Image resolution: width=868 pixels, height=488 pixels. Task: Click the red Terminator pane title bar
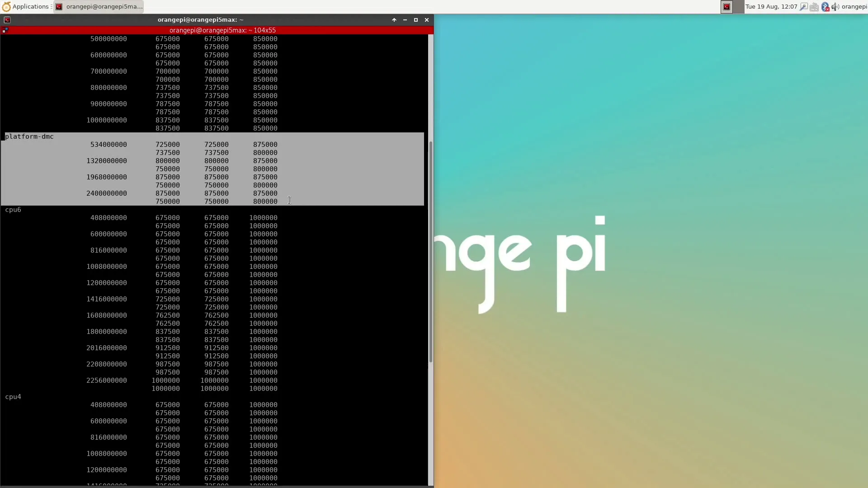[222, 30]
